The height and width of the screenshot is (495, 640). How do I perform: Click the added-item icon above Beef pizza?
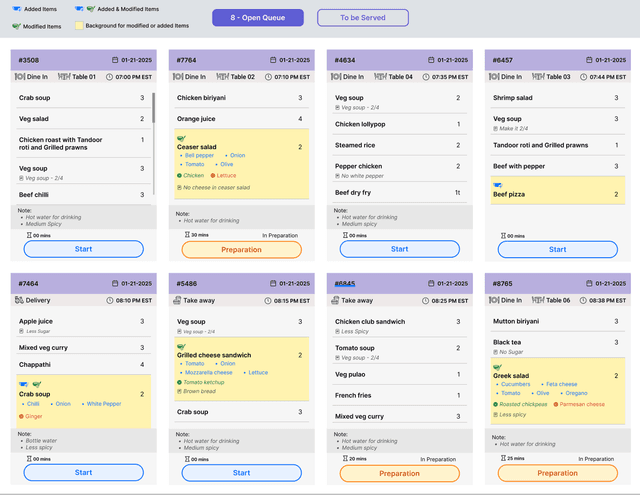coord(498,185)
